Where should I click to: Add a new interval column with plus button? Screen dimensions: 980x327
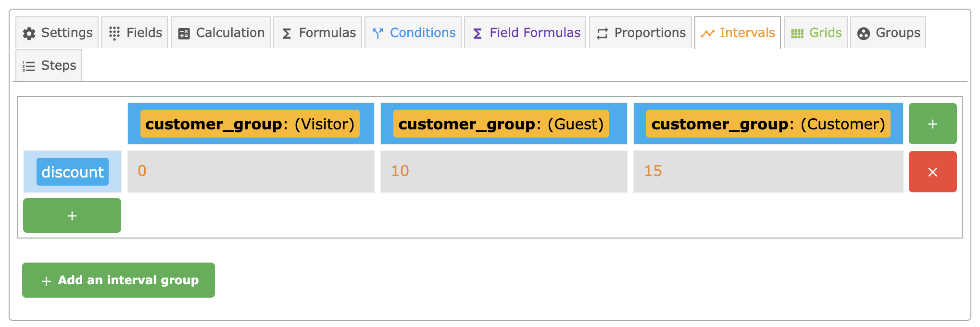[932, 124]
